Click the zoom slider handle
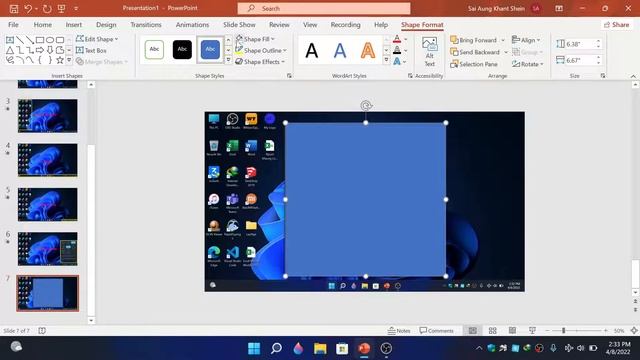 [563, 330]
